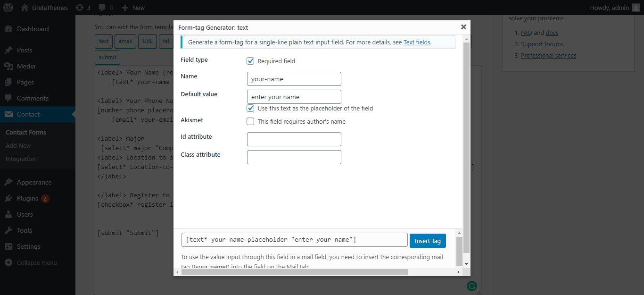Uncheck the Required field checkbox
The image size is (644, 295).
tap(251, 61)
